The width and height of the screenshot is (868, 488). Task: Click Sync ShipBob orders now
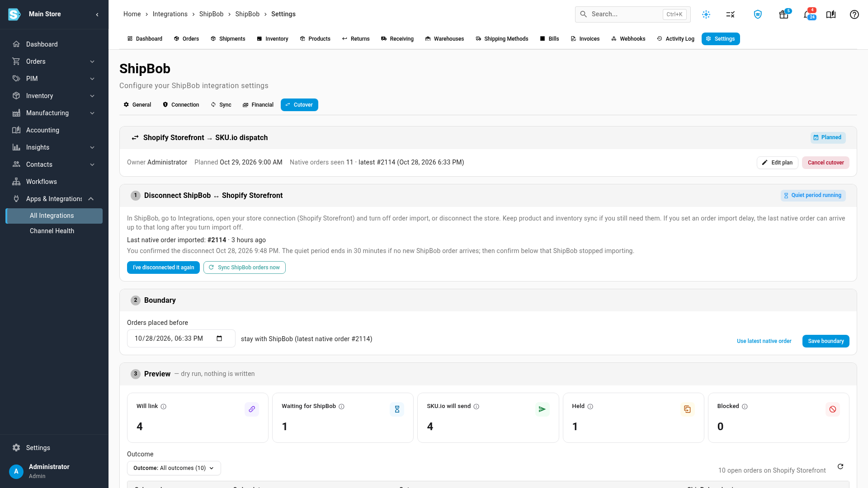245,267
